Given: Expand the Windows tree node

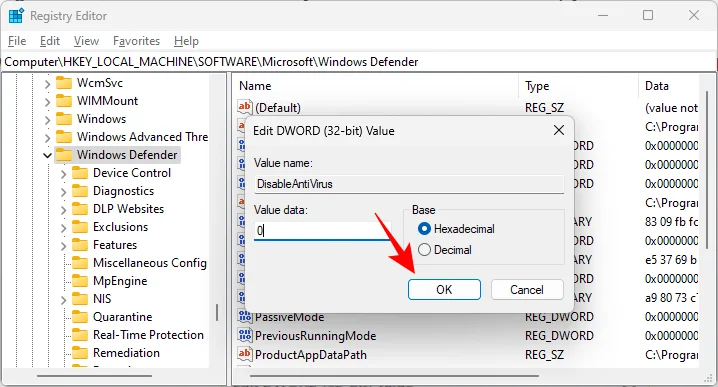Looking at the screenshot, I should click(x=47, y=120).
